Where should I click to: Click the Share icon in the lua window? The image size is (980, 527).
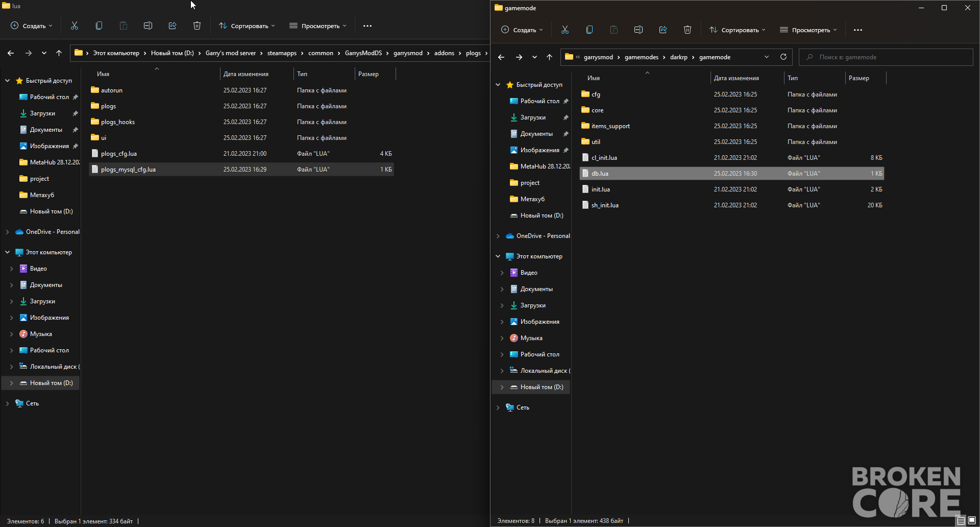pyautogui.click(x=173, y=26)
